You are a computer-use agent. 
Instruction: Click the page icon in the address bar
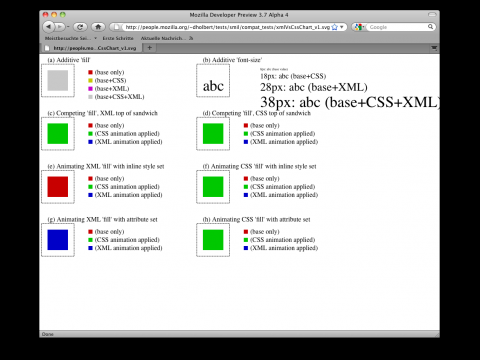[x=116, y=27]
